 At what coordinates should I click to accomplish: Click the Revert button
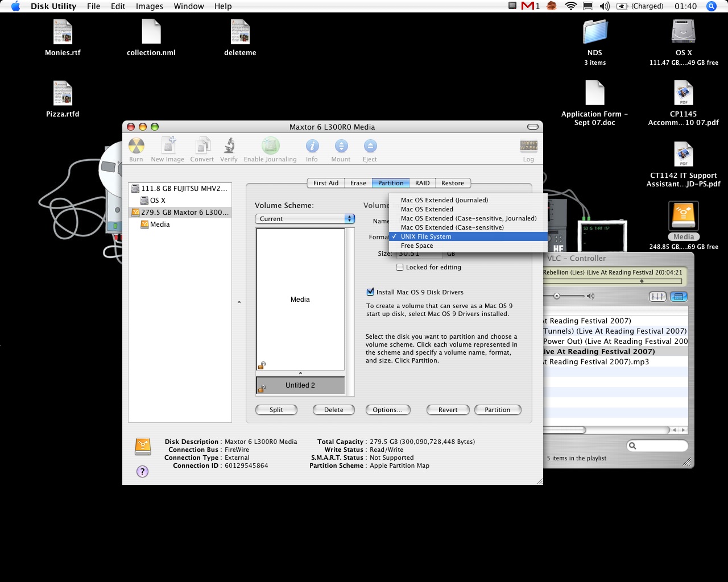pyautogui.click(x=448, y=410)
